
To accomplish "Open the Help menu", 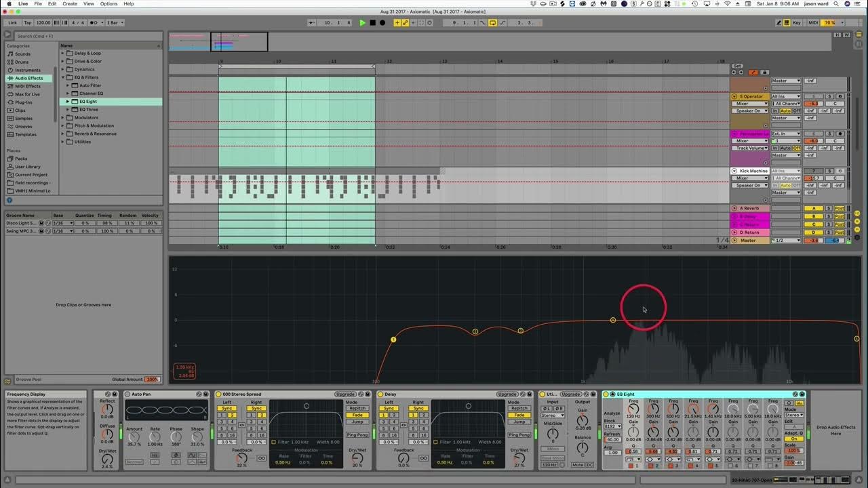I will coord(129,3).
